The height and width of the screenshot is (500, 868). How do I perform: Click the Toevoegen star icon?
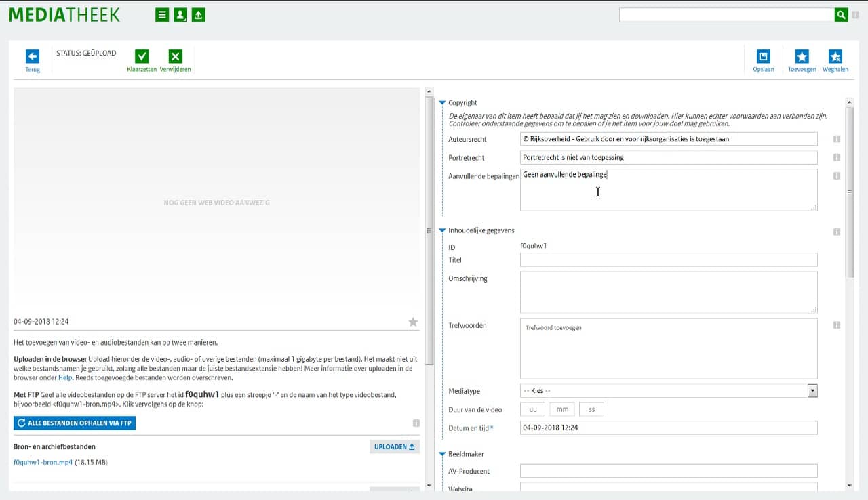[x=802, y=57]
